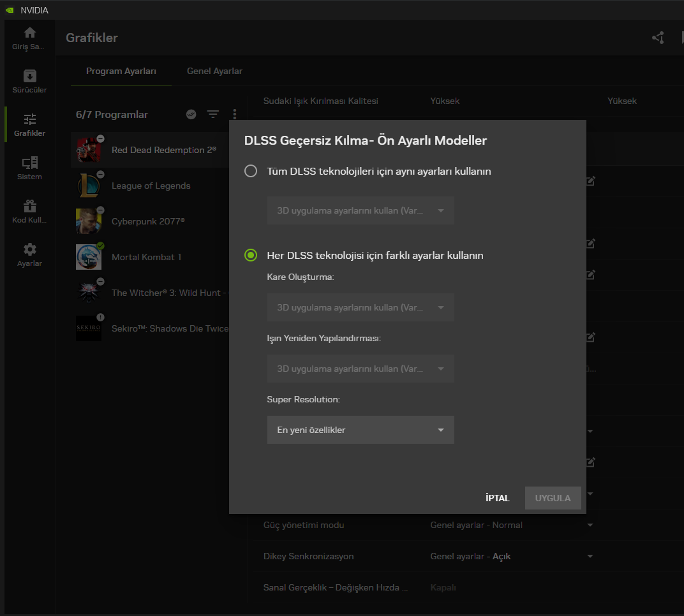Expand the Dikey Senkronizasyon dropdown
Viewport: 684px width, 616px height.
tap(590, 556)
